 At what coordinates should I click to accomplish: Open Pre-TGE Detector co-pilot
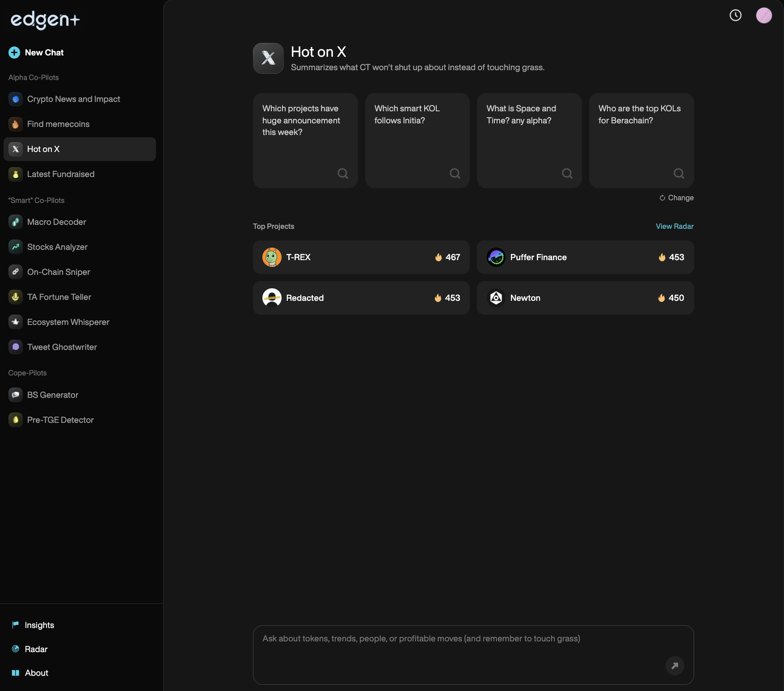(60, 420)
